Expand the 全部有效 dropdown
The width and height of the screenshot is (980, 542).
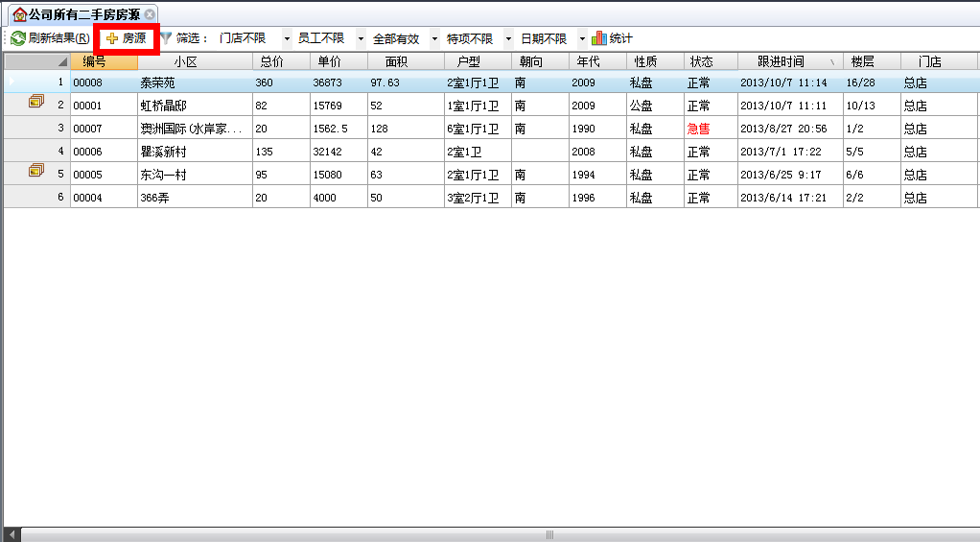[434, 38]
